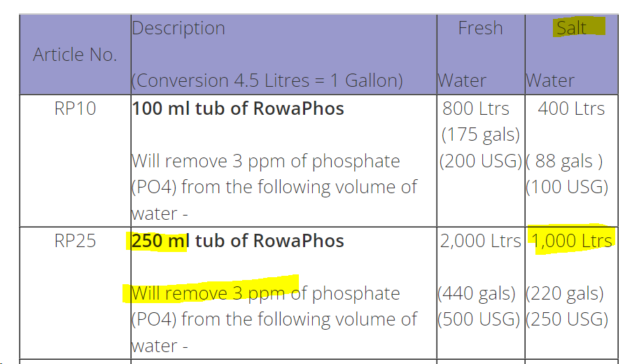Click the Conversion 4.5 Litres = 1 Gallon text
The image size is (639, 364).
click(x=267, y=80)
